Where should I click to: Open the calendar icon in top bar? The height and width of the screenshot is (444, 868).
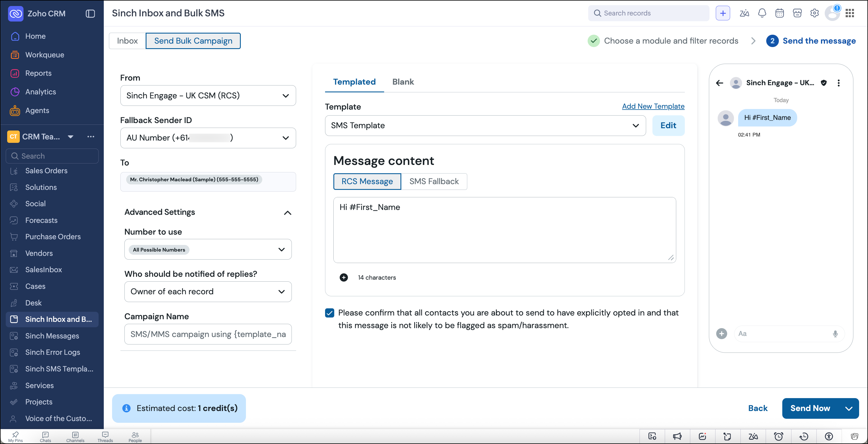779,13
